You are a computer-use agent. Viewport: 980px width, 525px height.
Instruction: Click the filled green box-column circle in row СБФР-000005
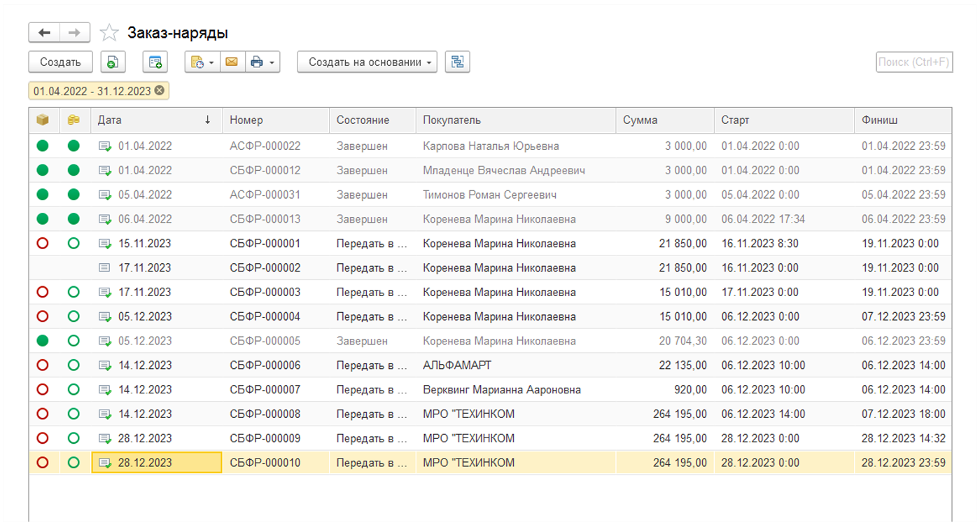[x=43, y=341]
